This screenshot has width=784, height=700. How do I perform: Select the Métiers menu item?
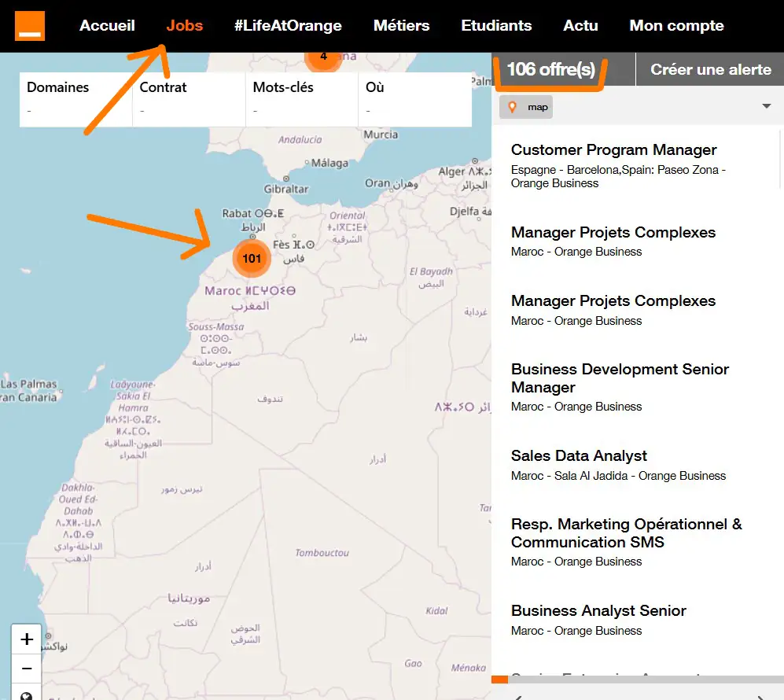402,25
